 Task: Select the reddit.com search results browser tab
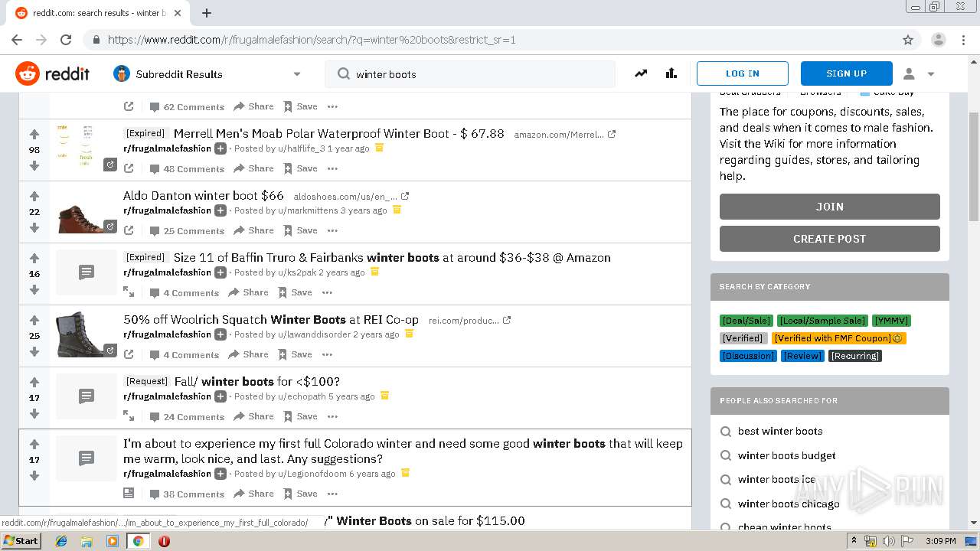100,13
